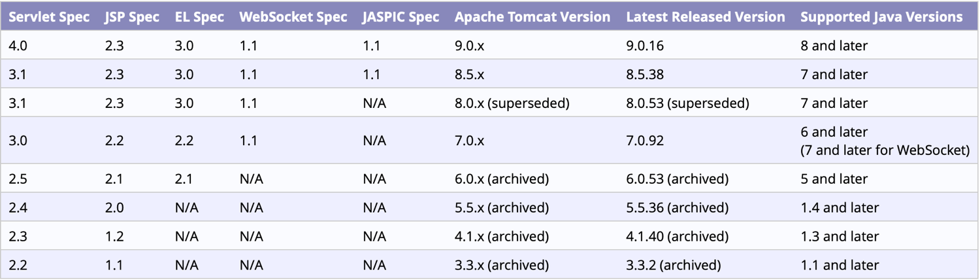Image resolution: width=980 pixels, height=280 pixels.
Task: Click the 8.5.38 released version cell
Action: 645,75
